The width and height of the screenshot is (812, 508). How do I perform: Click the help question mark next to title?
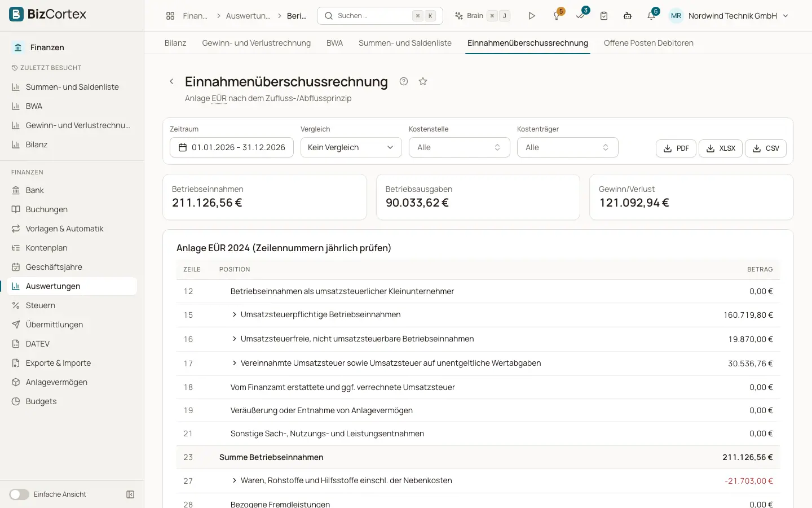(404, 81)
